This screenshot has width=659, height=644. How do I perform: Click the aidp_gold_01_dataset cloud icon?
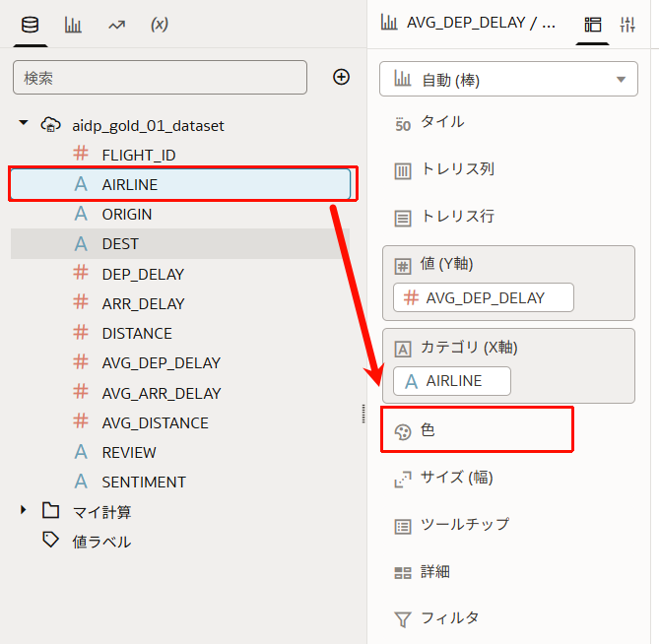coord(50,124)
